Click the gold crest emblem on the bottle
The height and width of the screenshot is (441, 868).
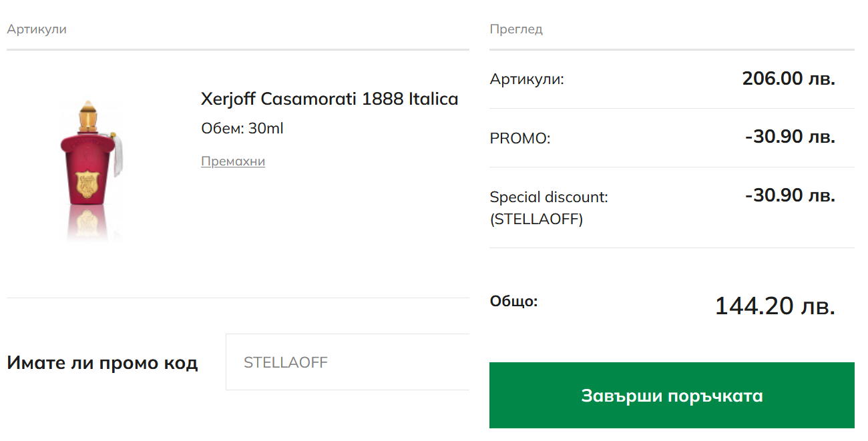pyautogui.click(x=89, y=185)
